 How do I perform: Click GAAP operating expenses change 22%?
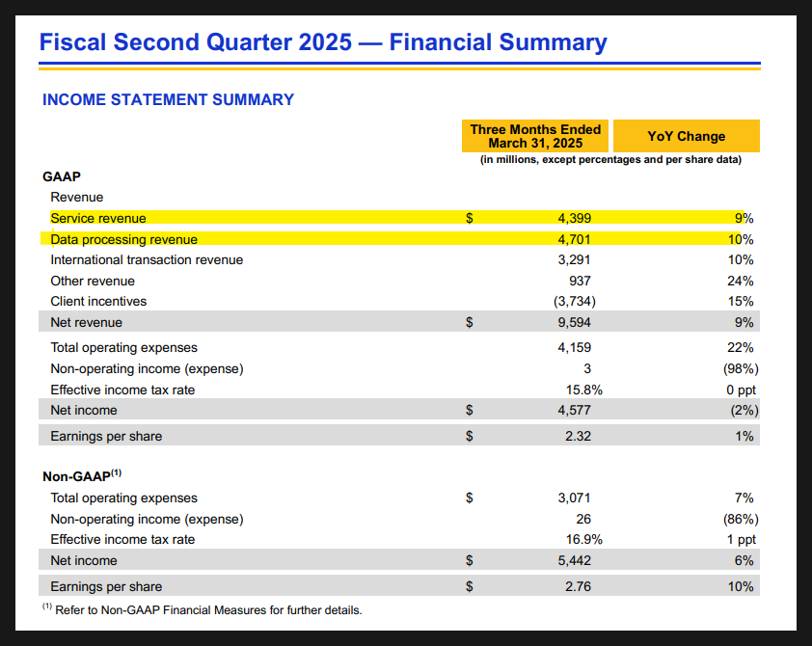coord(740,348)
